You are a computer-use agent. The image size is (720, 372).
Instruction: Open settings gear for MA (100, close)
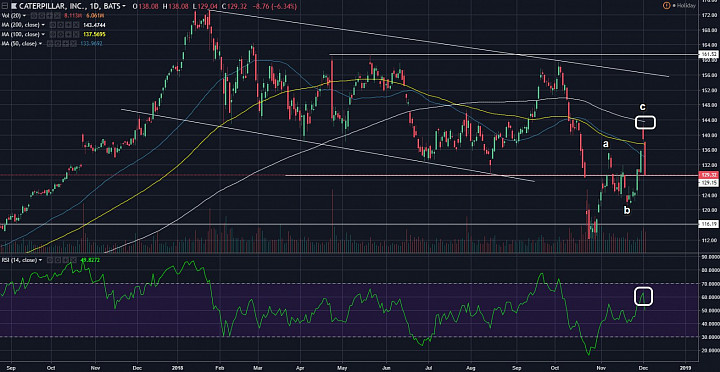point(61,34)
